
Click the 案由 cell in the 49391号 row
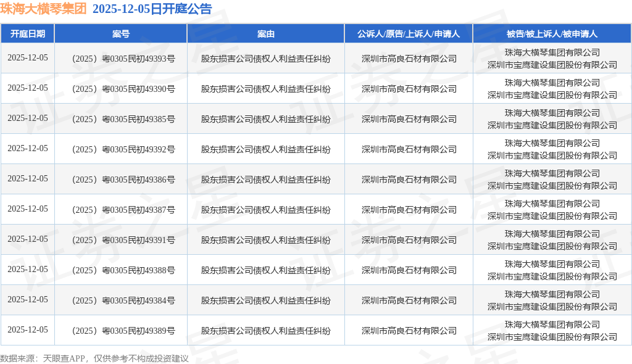click(x=265, y=240)
